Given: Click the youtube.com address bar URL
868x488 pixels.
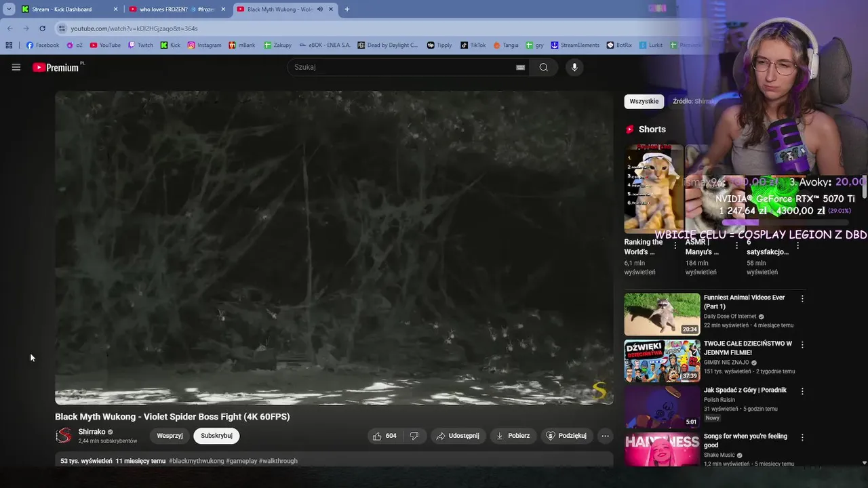Looking at the screenshot, I should coord(134,28).
